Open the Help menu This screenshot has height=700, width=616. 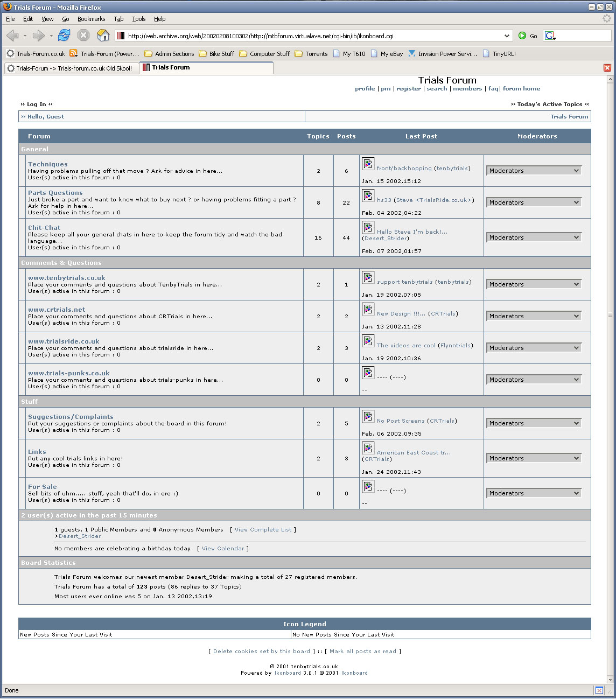coord(160,19)
